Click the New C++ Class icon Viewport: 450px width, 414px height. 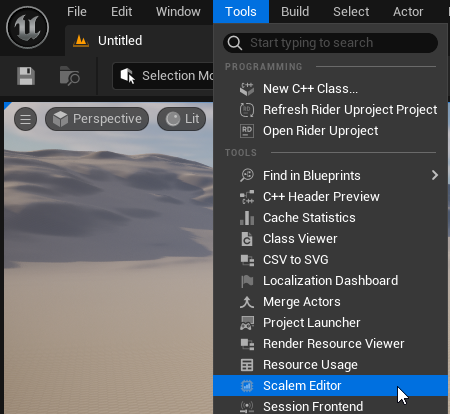pyautogui.click(x=247, y=89)
